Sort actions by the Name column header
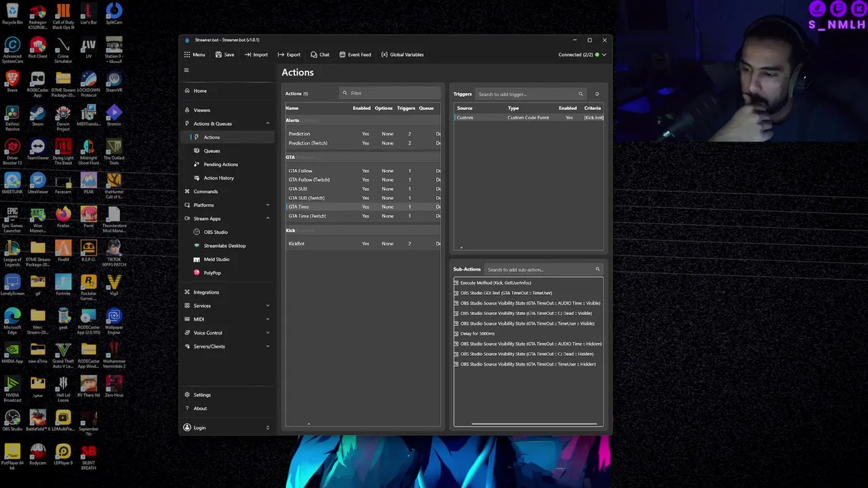868x488 pixels. 292,108
